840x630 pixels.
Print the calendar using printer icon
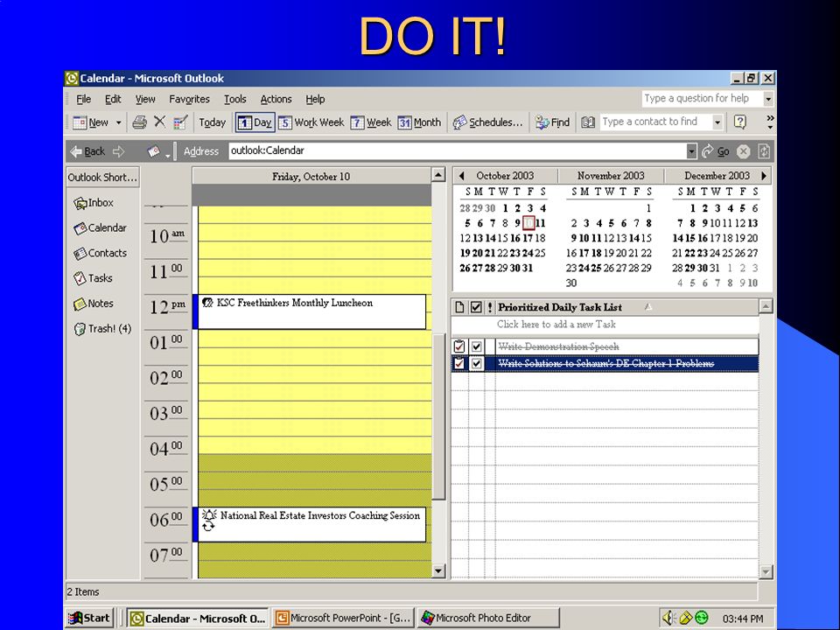point(139,122)
